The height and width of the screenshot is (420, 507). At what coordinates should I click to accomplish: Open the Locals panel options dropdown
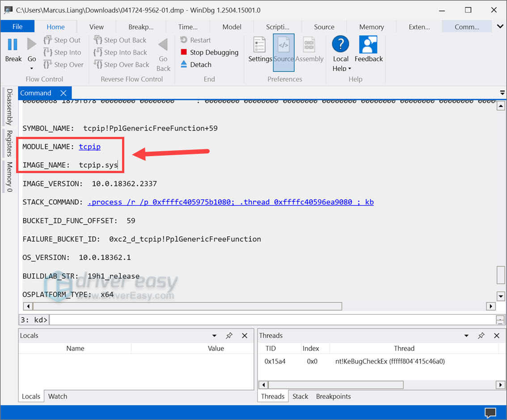pos(214,335)
